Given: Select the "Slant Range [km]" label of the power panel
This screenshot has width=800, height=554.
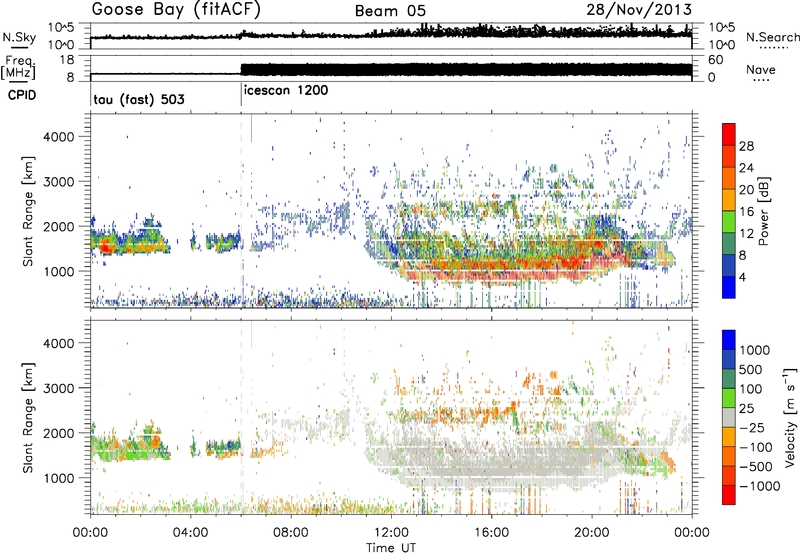Looking at the screenshot, I should (x=28, y=211).
